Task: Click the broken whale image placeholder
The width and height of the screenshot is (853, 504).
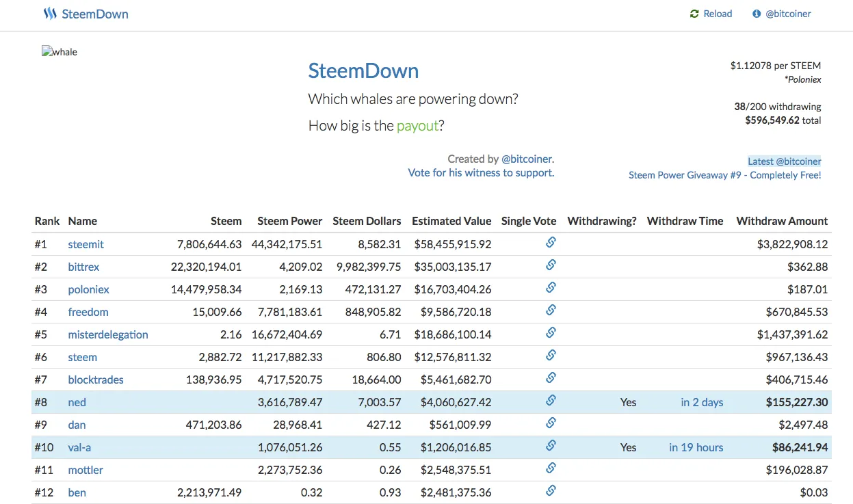Action: coord(60,52)
